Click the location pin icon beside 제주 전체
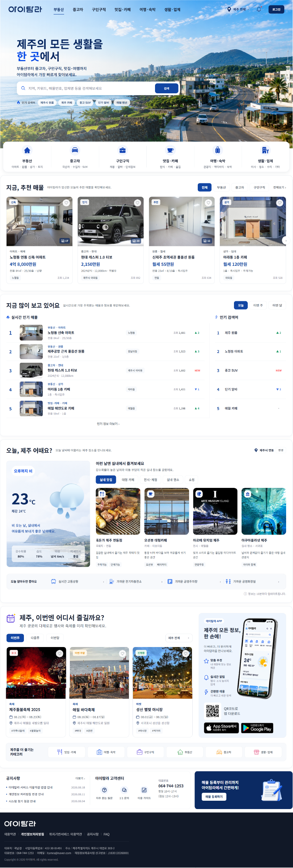The image size is (293, 868). click(x=229, y=9)
